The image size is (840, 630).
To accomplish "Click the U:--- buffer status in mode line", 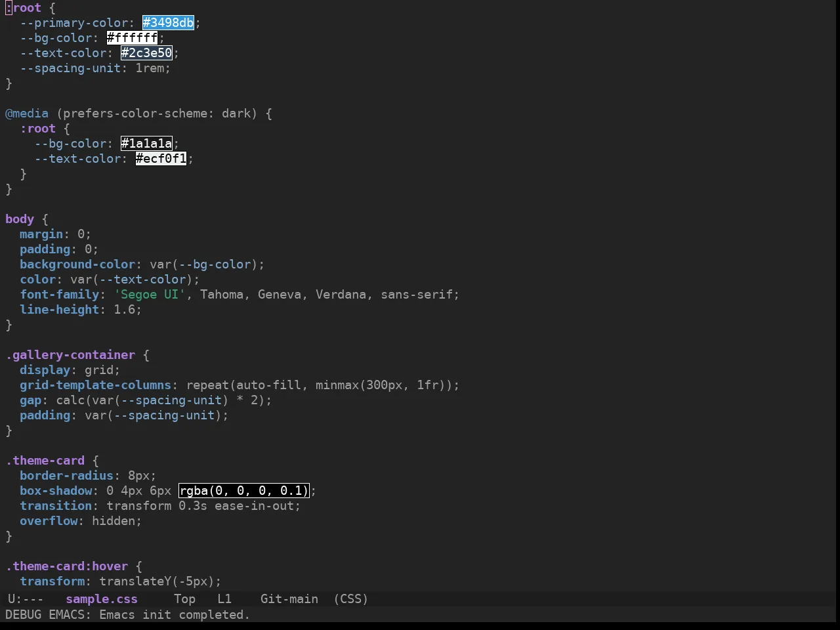I will 26,599.
